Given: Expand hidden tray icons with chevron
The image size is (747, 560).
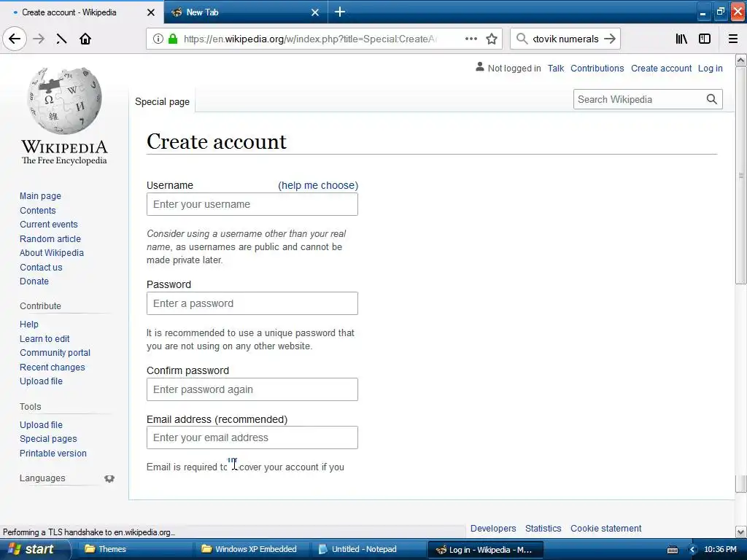Looking at the screenshot, I should pos(693,550).
